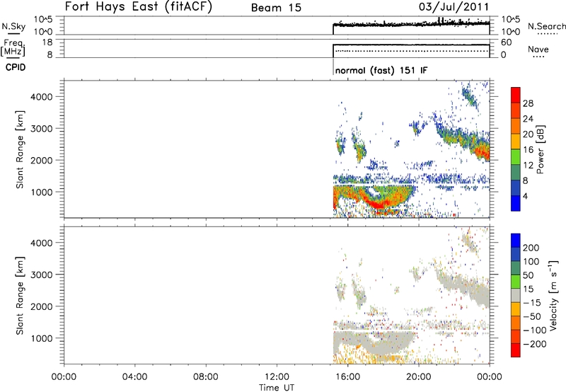Click the 'CPID' row label
This screenshot has height=392, width=566.
16,67
